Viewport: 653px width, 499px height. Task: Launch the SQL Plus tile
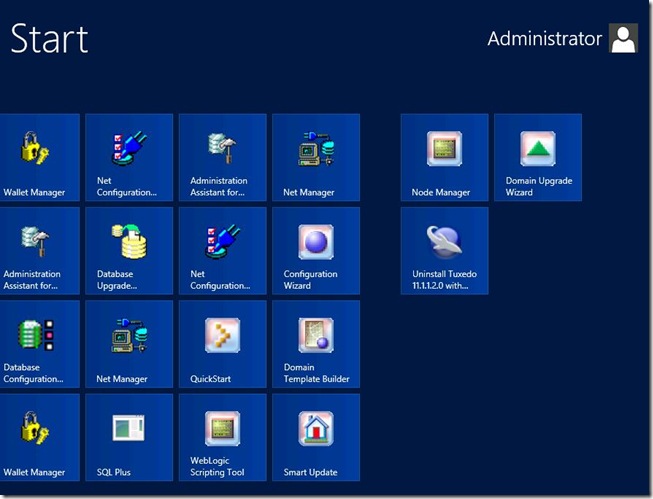pos(129,437)
